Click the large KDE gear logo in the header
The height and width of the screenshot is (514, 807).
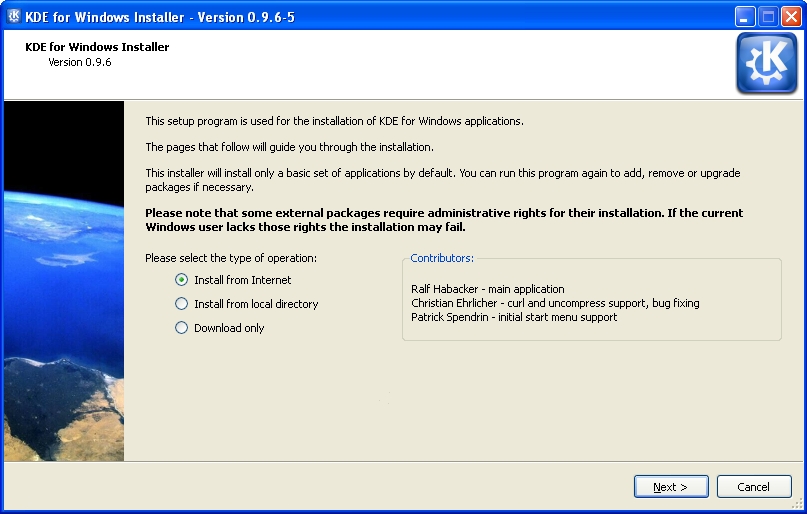766,63
